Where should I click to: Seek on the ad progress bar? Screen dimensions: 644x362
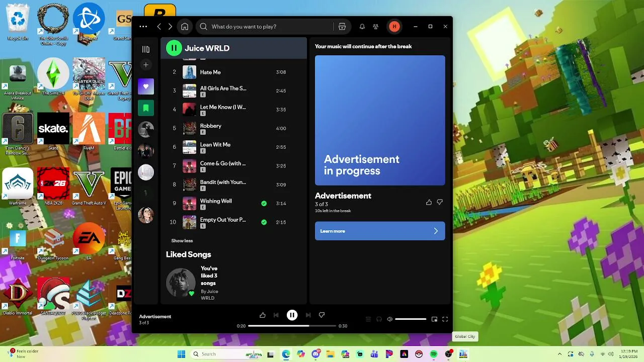tap(292, 326)
